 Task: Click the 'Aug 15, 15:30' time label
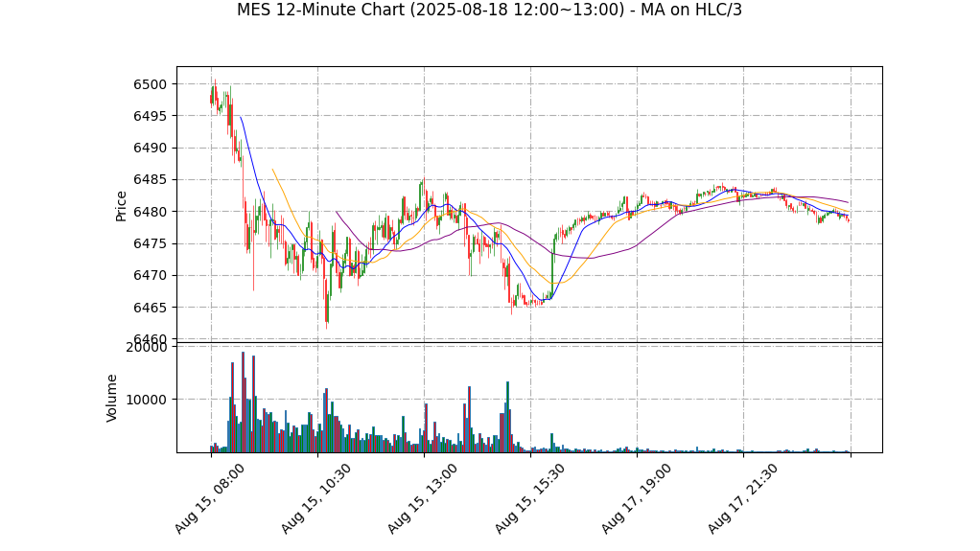point(529,498)
